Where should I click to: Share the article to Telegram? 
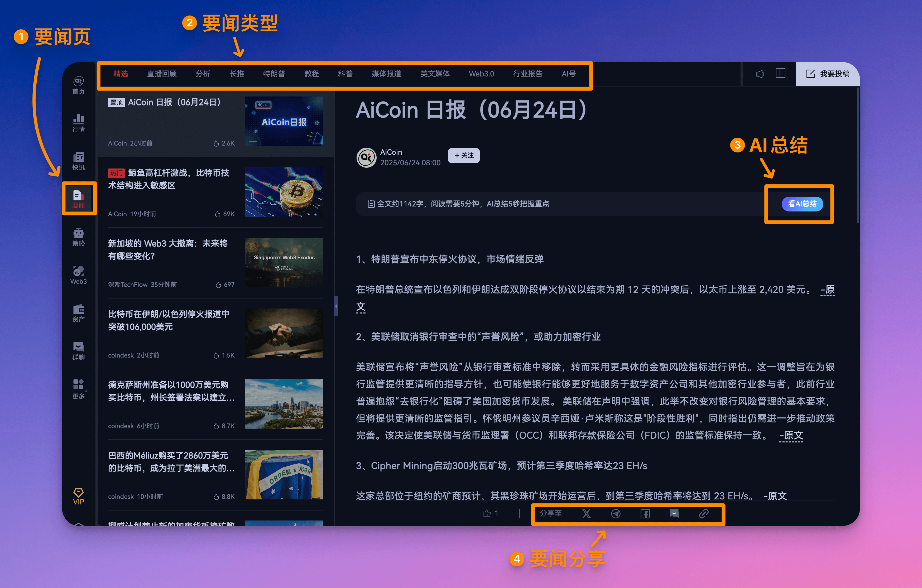(x=616, y=513)
